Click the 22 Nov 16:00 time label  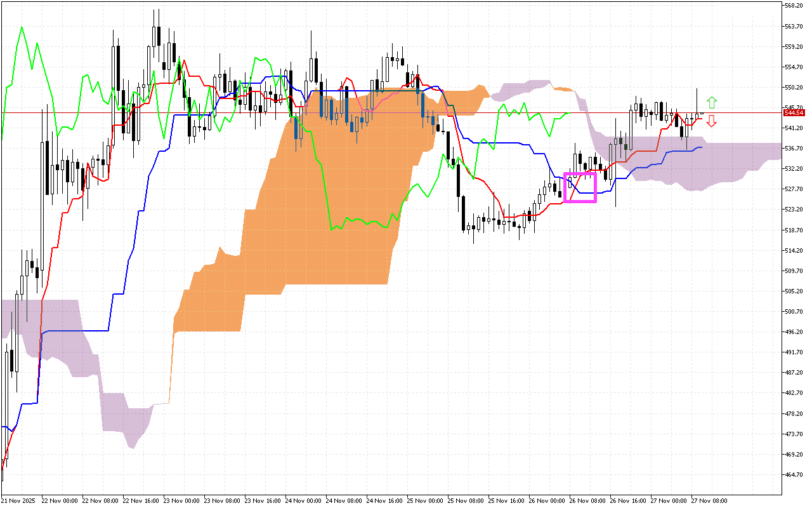point(141,500)
